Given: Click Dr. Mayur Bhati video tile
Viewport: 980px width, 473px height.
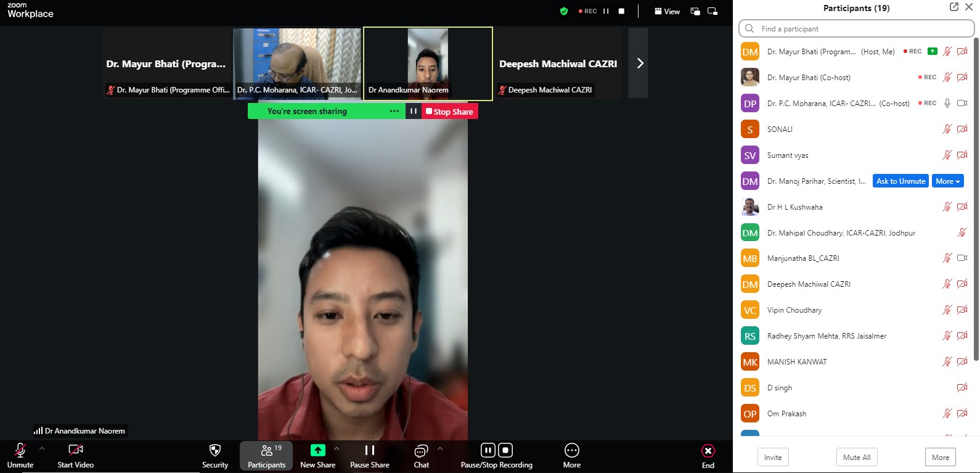Looking at the screenshot, I should [x=166, y=64].
